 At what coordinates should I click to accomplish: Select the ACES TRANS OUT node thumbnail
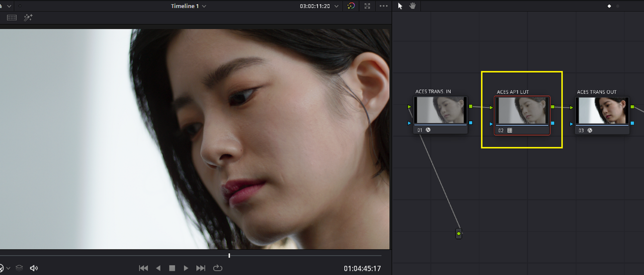tap(603, 110)
